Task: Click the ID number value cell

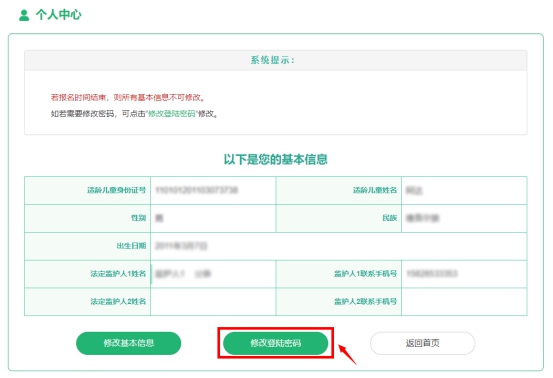Action: 213,190
